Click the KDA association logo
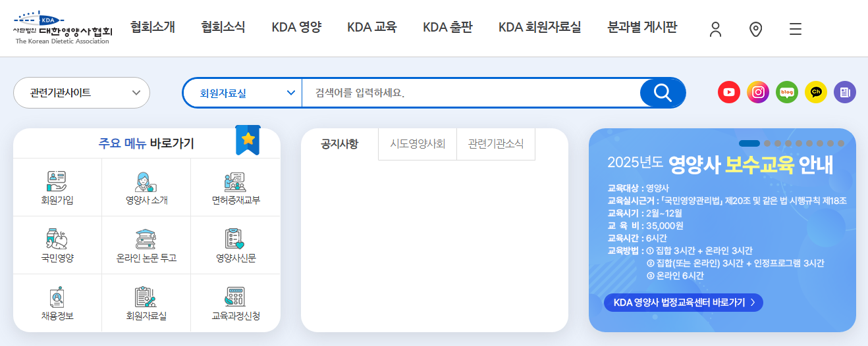This screenshot has width=868, height=346. coord(63,28)
